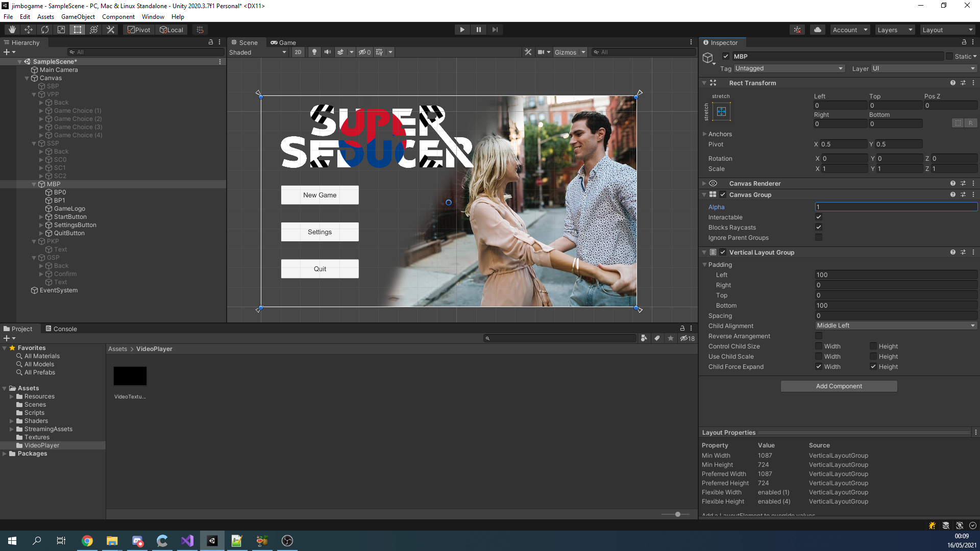980x551 pixels.
Task: Open Component menu
Action: pyautogui.click(x=118, y=16)
